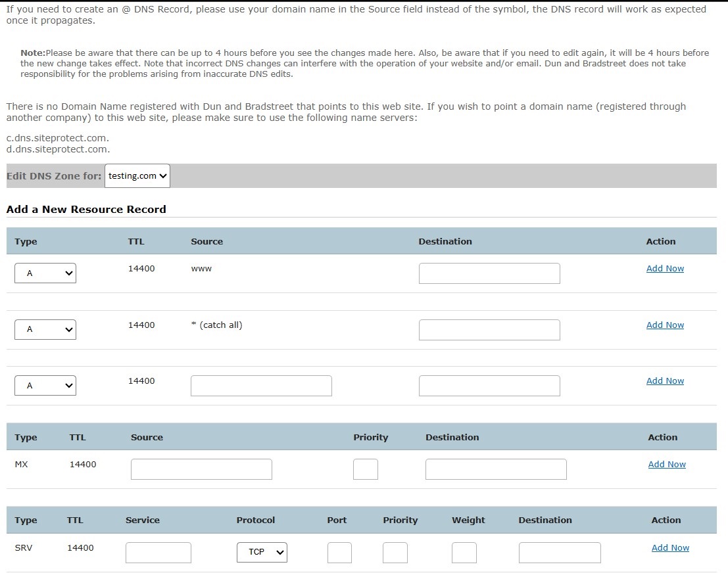Screen dimensions: 728x577
Task: Focus the Destination field for www record
Action: coord(489,273)
